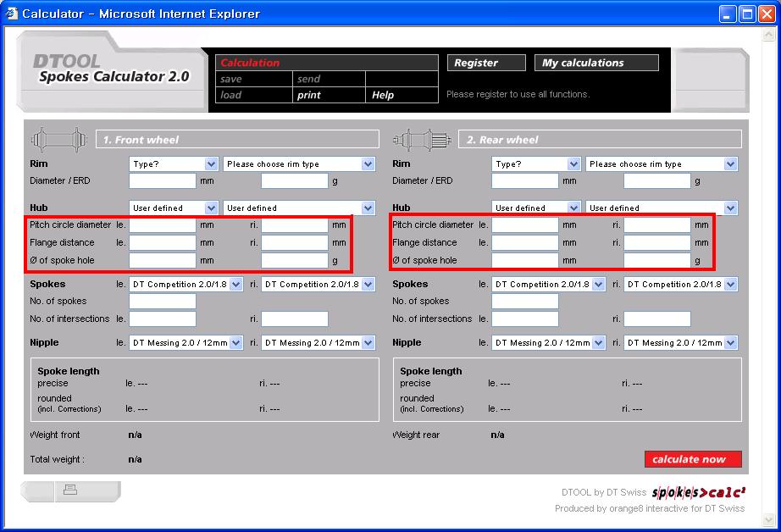Click the rear hub cassette illustration icon
The image size is (781, 532).
422,140
